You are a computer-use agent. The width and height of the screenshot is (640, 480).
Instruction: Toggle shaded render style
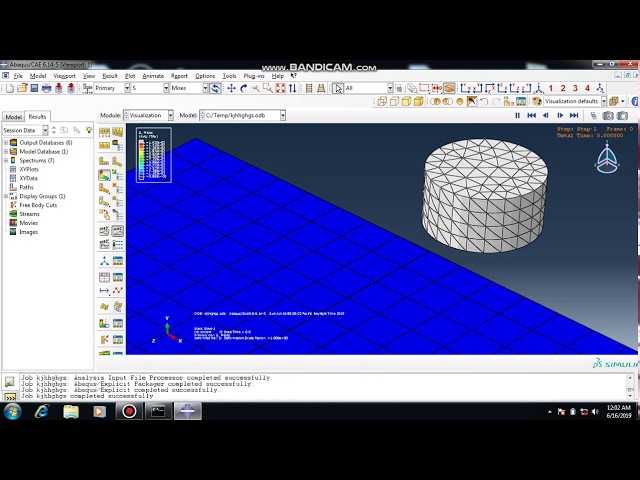coord(419,102)
